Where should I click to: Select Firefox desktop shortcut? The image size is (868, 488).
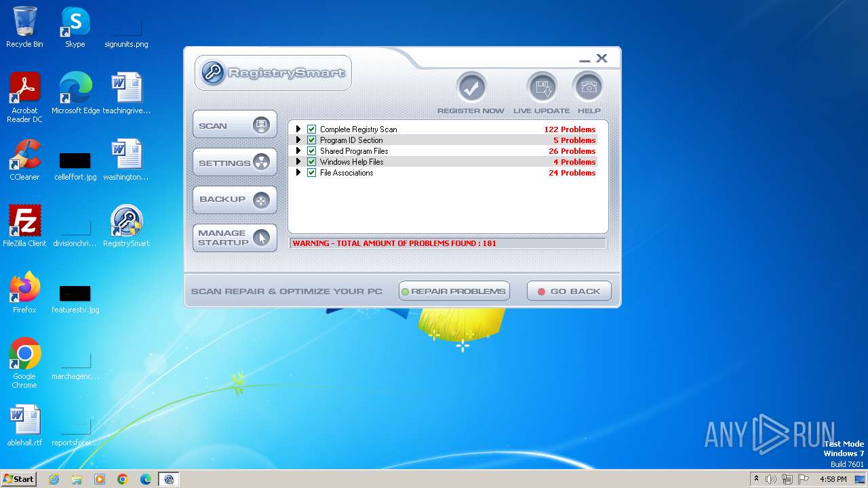click(24, 293)
